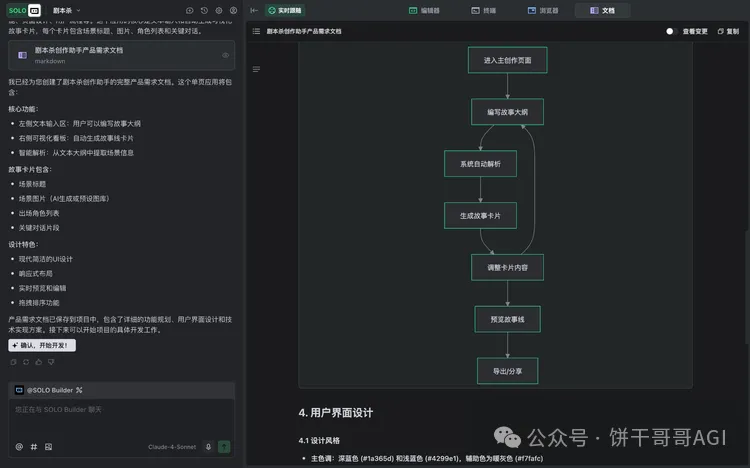Open the 剧本杀 project dropdown
This screenshot has height=468, width=750.
pos(66,11)
